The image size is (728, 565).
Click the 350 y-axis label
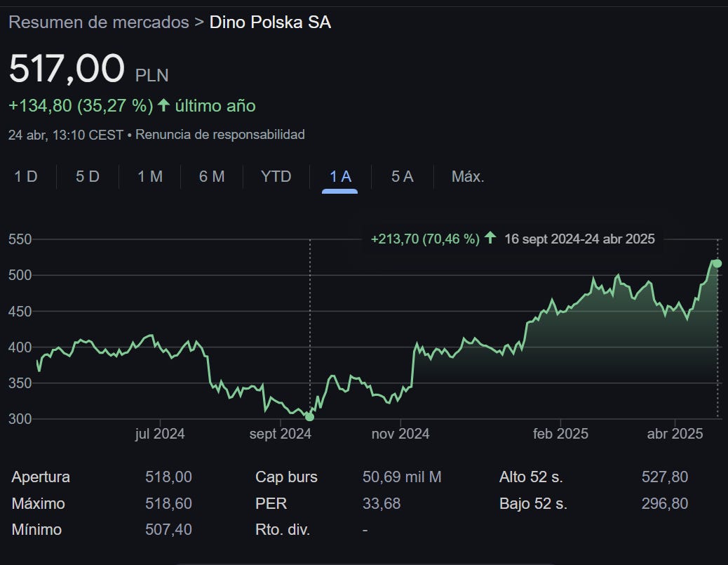20,383
